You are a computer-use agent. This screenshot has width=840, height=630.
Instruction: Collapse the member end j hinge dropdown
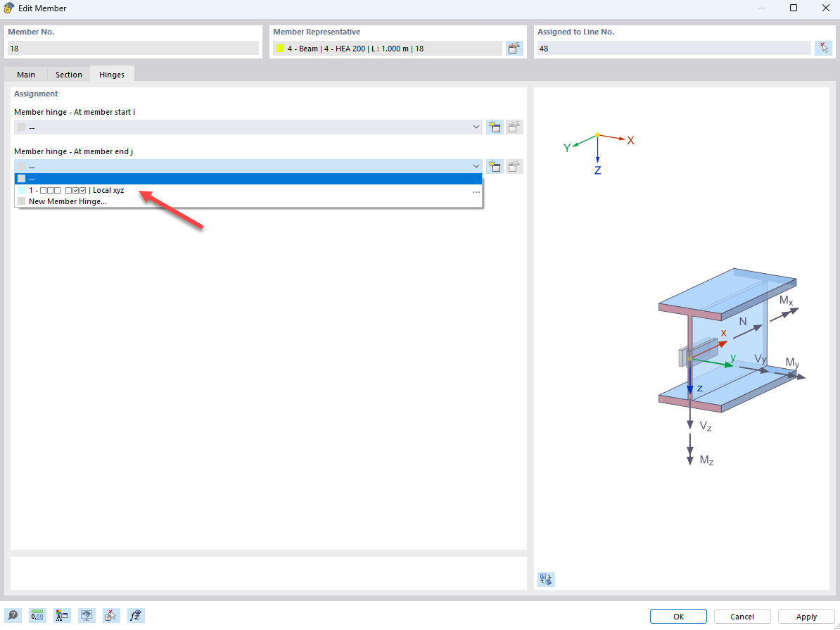coord(476,167)
